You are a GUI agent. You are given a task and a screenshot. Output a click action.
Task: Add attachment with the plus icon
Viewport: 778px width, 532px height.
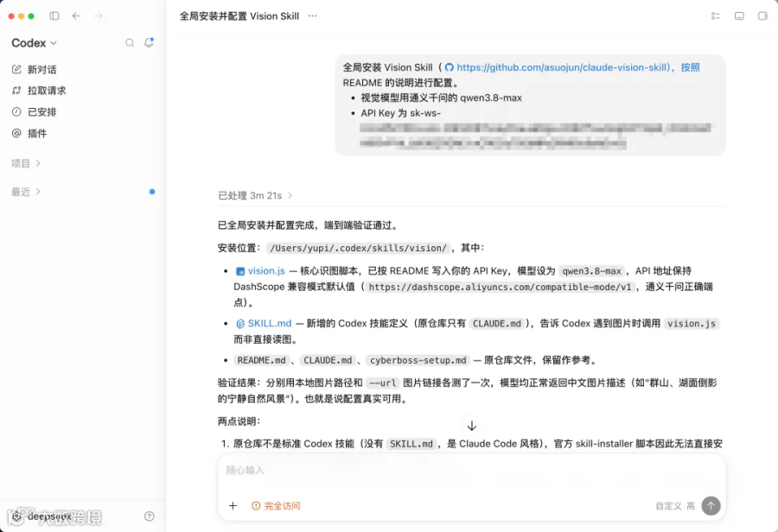coord(233,506)
